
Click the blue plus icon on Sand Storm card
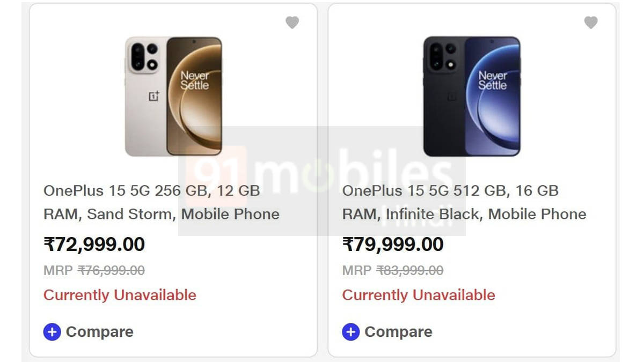tap(52, 332)
